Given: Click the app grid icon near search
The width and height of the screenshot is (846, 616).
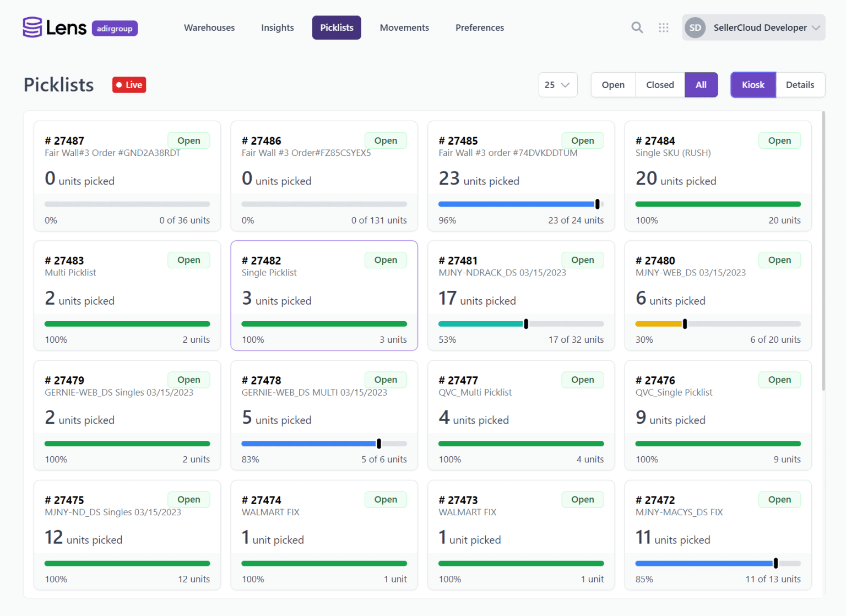Looking at the screenshot, I should tap(663, 27).
